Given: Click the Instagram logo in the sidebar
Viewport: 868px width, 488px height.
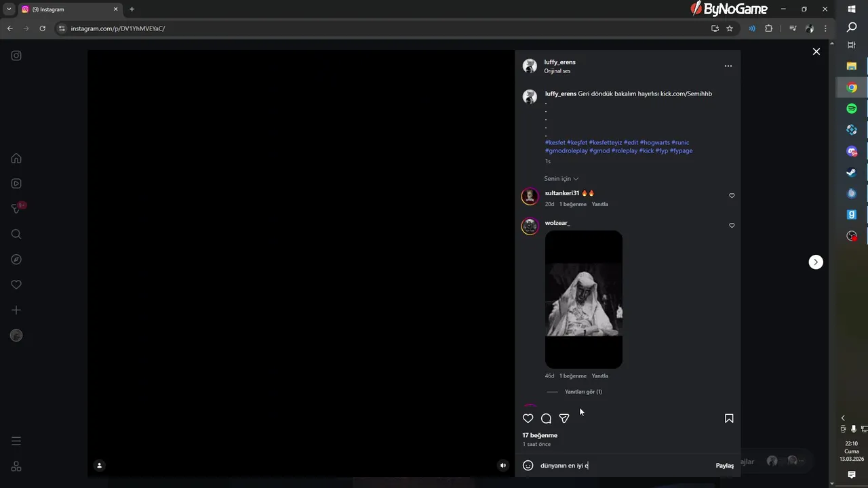Looking at the screenshot, I should pos(16,56).
